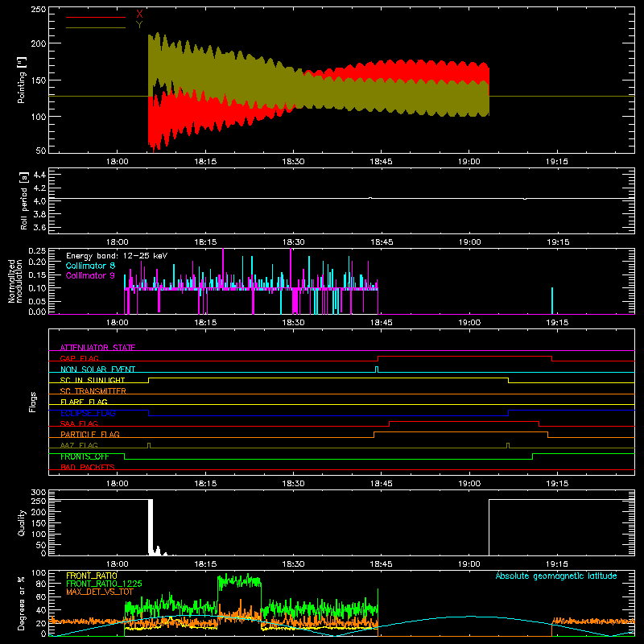The height and width of the screenshot is (644, 644).
Task: Click the "Quality" axis title
Action: coord(22,522)
